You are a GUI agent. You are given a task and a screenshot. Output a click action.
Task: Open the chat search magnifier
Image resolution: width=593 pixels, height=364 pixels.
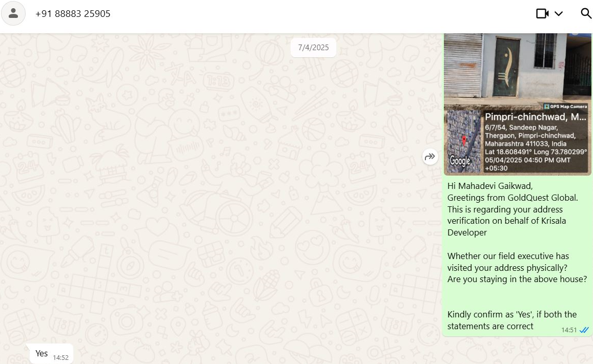pos(586,14)
